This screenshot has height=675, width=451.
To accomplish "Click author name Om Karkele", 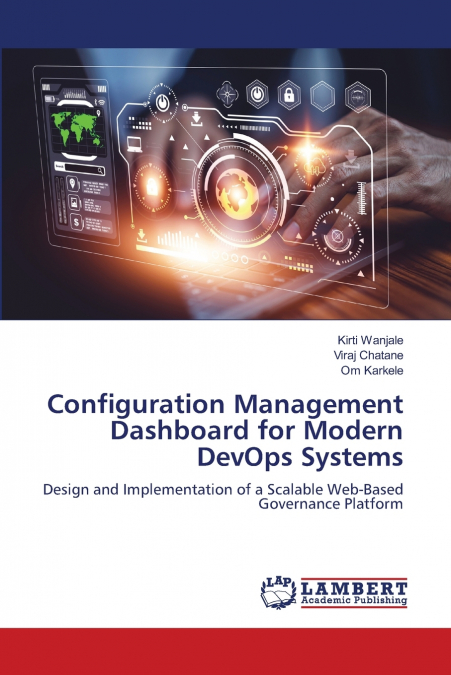I will [x=372, y=371].
